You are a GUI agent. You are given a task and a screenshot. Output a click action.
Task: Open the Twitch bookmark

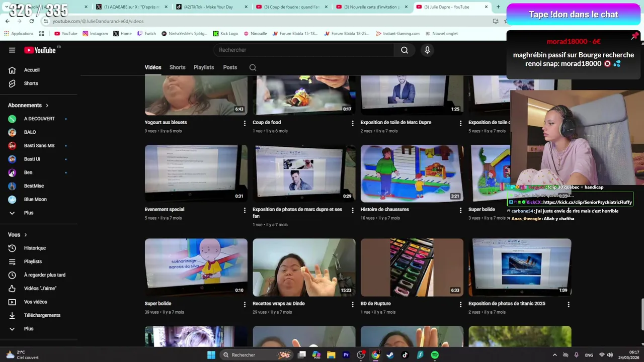click(146, 33)
